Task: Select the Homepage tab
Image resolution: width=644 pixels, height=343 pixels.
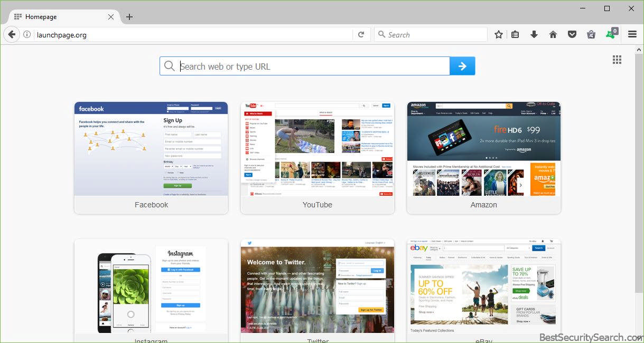Action: (58, 17)
